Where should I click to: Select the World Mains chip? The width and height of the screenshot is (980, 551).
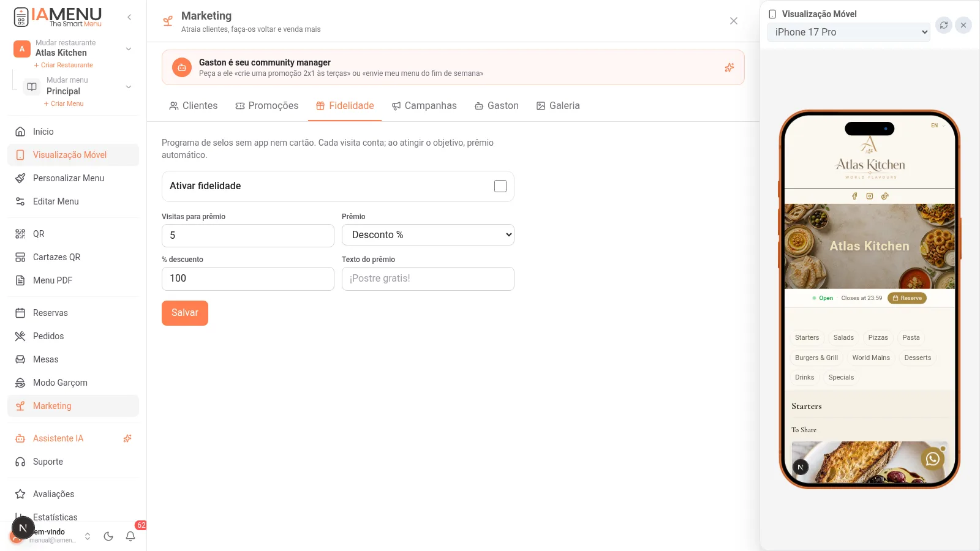click(871, 358)
